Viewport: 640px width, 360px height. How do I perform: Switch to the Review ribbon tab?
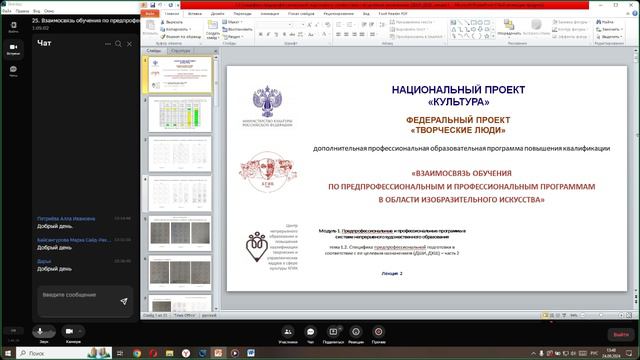338,13
